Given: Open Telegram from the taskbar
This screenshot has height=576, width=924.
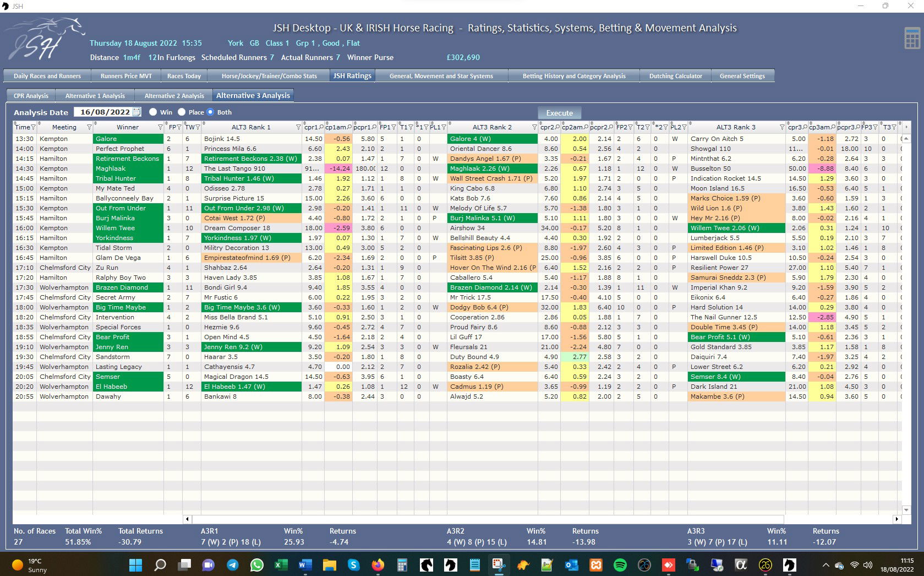Looking at the screenshot, I should pos(232,564).
